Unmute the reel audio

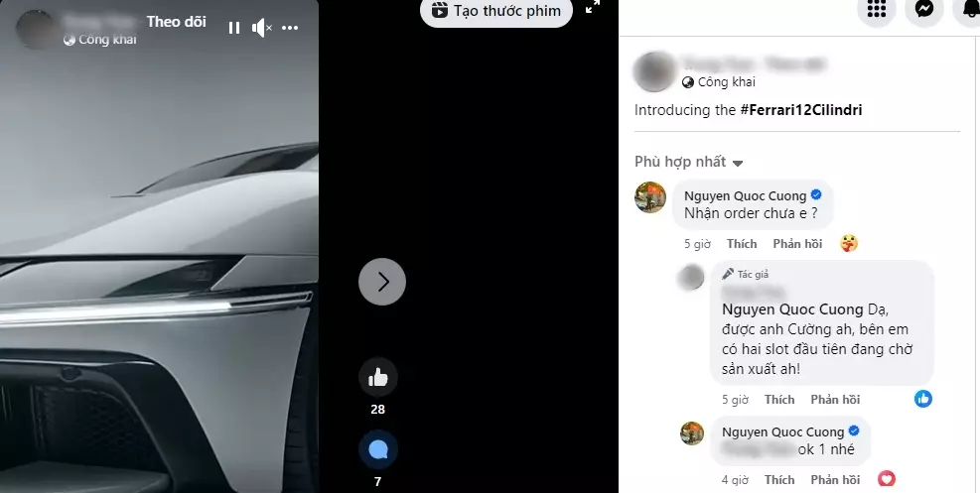(x=261, y=28)
